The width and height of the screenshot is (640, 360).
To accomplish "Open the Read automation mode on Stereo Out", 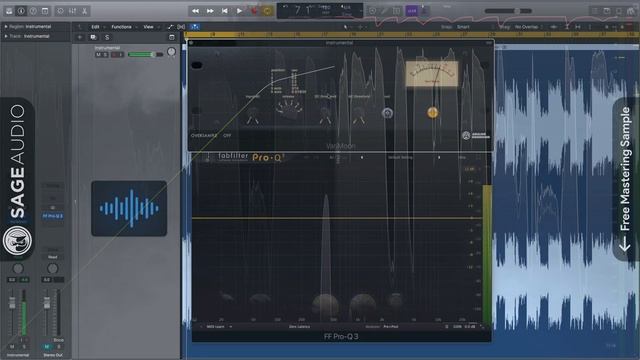I will (53, 257).
